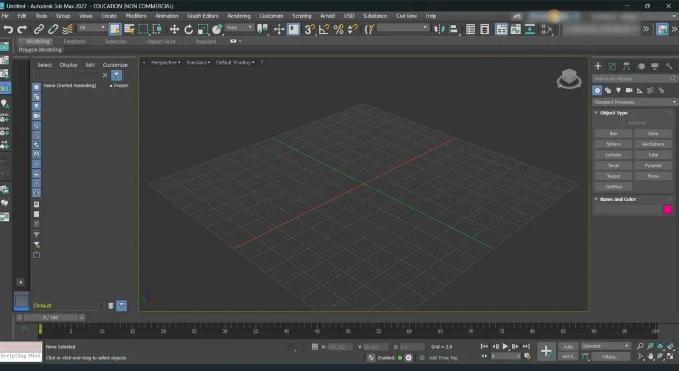Activate the Select and Rotate tool
The height and width of the screenshot is (371, 679).
point(188,29)
